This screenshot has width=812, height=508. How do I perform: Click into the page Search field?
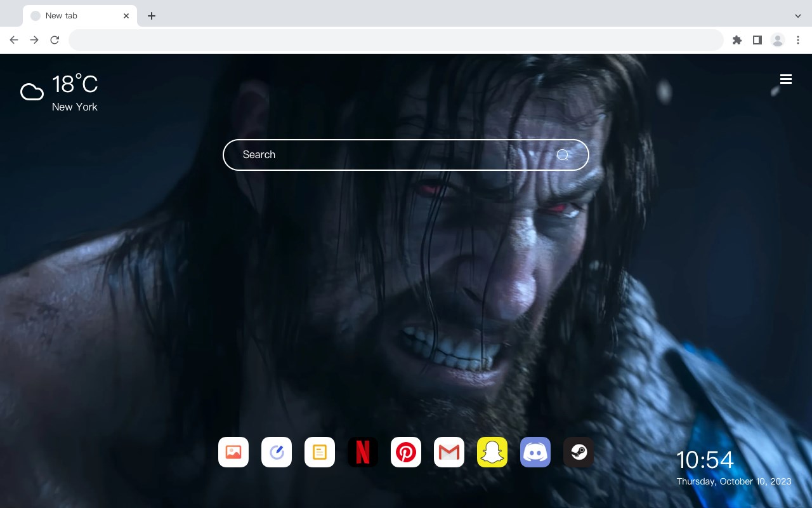[x=406, y=155]
